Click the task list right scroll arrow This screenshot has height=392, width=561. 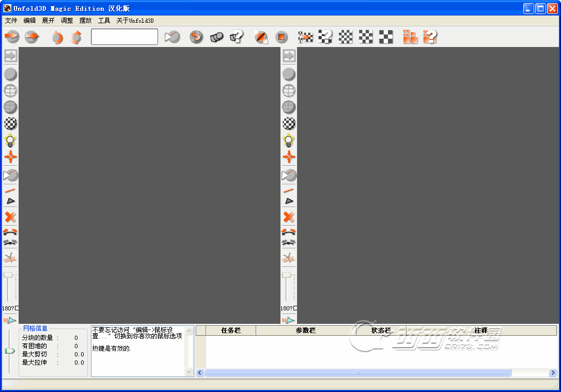pos(553,373)
